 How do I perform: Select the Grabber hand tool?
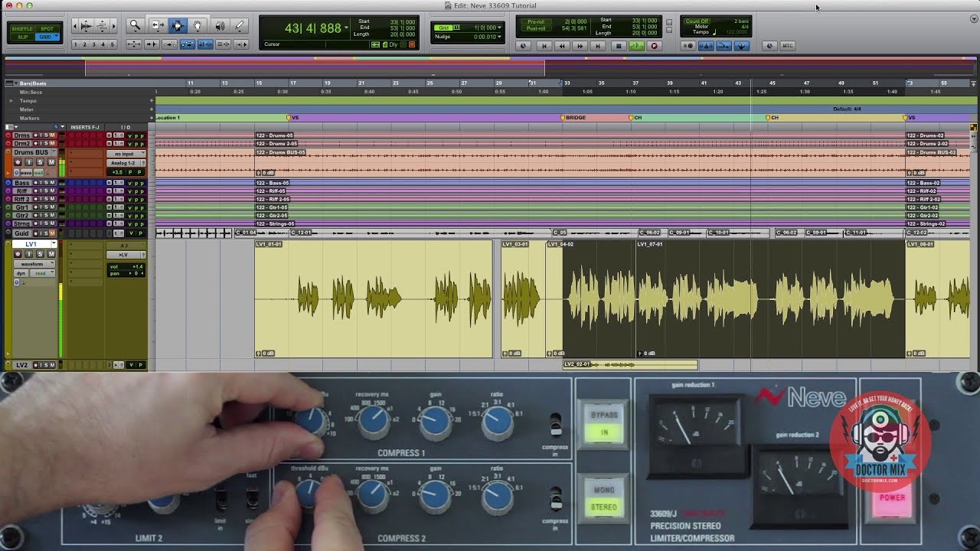point(198,25)
